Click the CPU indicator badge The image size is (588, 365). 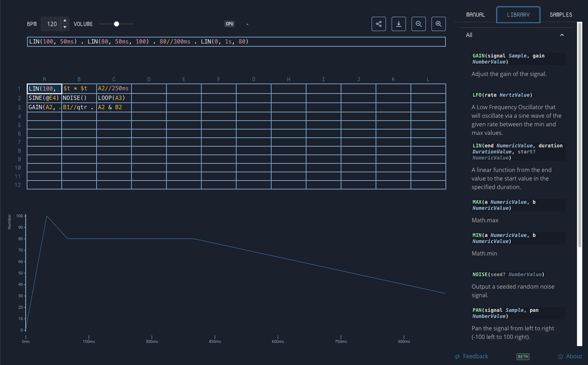pyautogui.click(x=229, y=24)
